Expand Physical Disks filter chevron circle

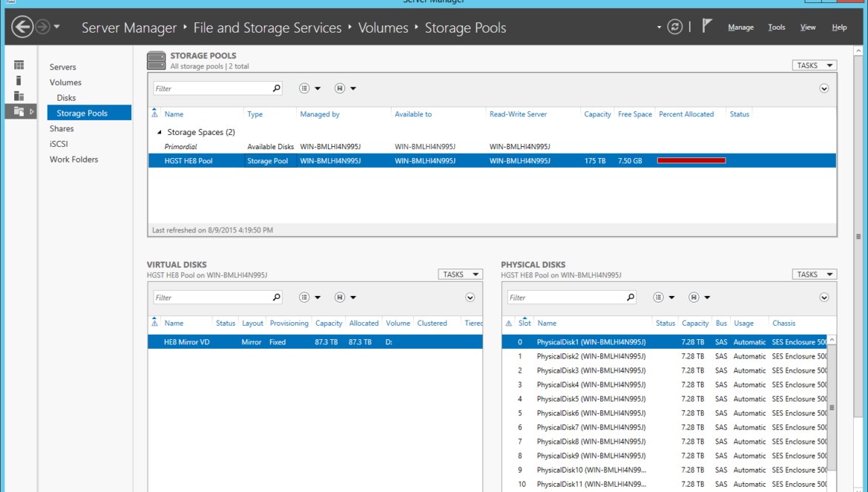coord(823,298)
